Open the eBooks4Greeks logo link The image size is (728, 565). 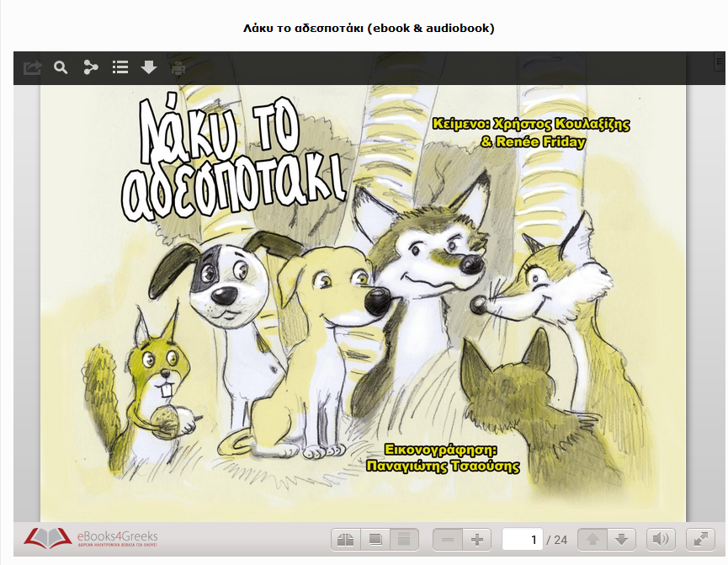(91, 539)
